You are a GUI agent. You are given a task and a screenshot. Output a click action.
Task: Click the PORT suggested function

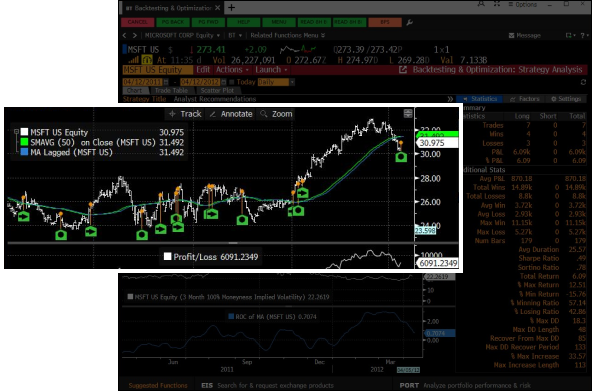tap(465, 385)
